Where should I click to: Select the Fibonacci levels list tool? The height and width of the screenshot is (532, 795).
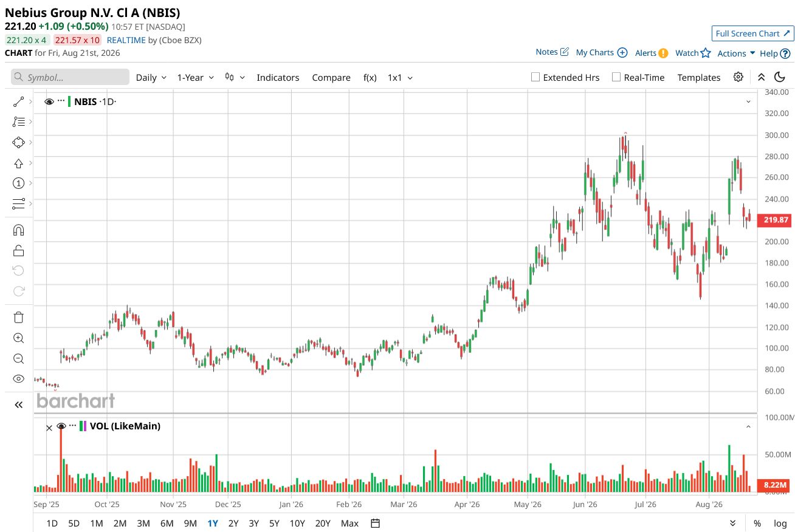[18, 121]
